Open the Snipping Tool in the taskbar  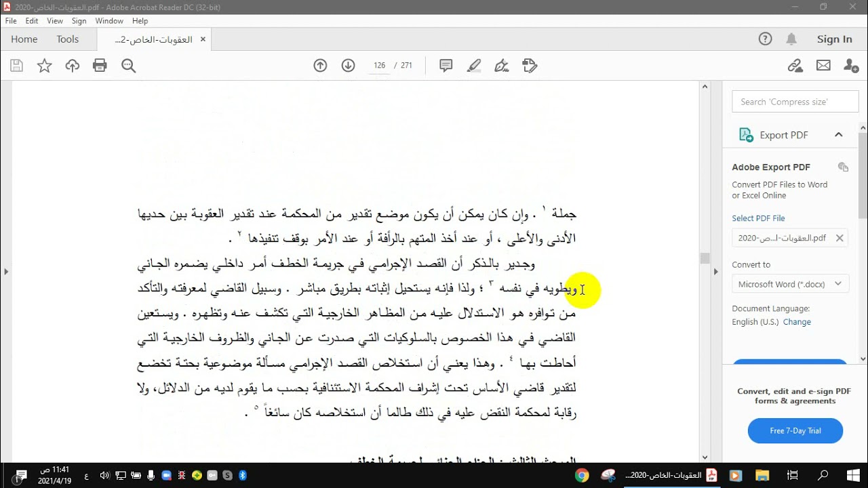pos(608,476)
